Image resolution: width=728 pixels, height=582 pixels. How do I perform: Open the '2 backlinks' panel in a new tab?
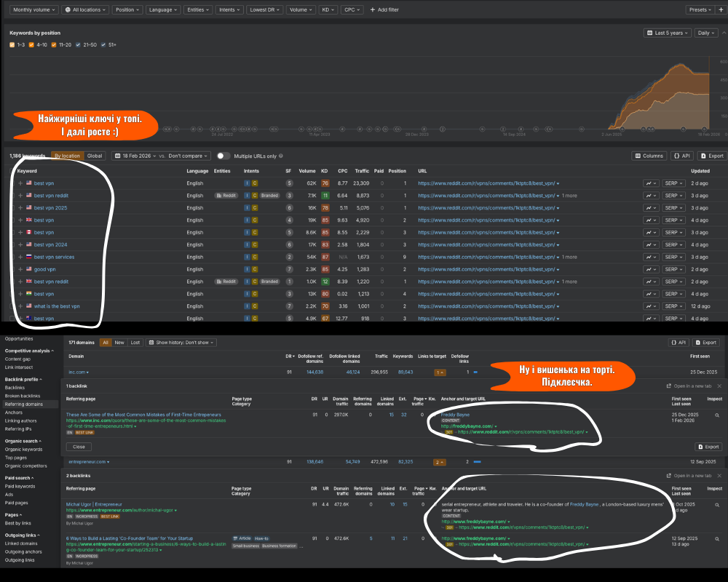coord(689,476)
